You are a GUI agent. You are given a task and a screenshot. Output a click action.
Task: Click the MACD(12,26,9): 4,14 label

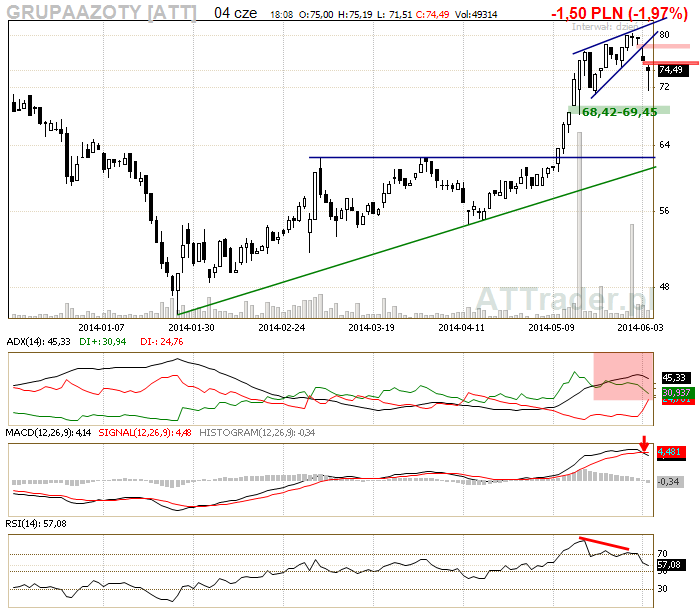pos(48,433)
